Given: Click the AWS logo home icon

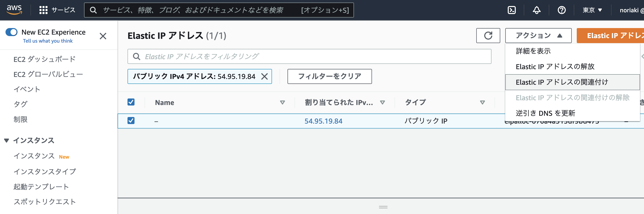Looking at the screenshot, I should (14, 10).
